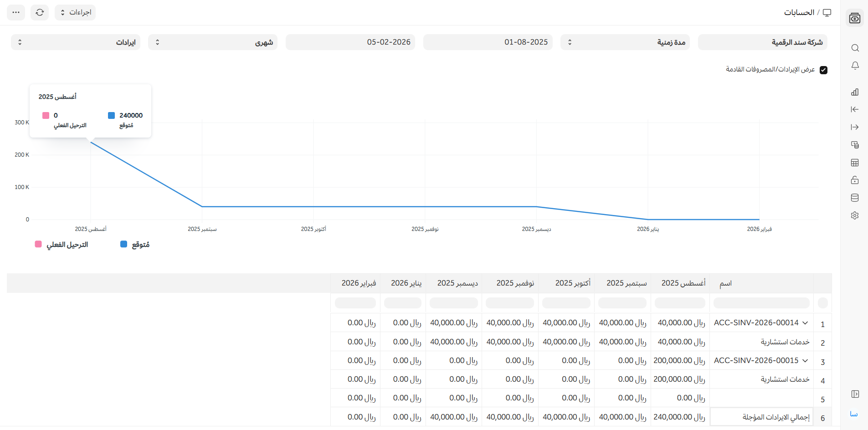Open the شهرى periodicity dropdown
Screen dimensions: 868x430
point(213,42)
